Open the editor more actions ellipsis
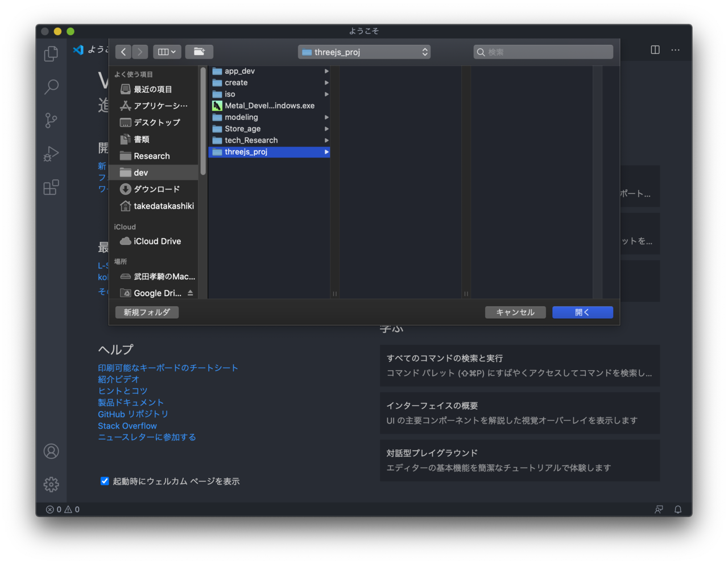Viewport: 728px width, 564px height. [x=675, y=50]
